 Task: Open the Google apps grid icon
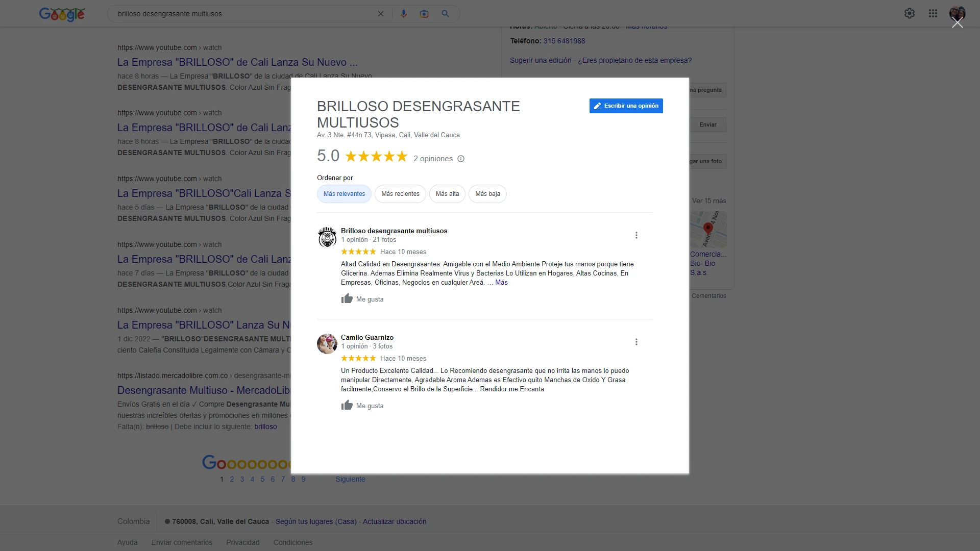click(933, 14)
